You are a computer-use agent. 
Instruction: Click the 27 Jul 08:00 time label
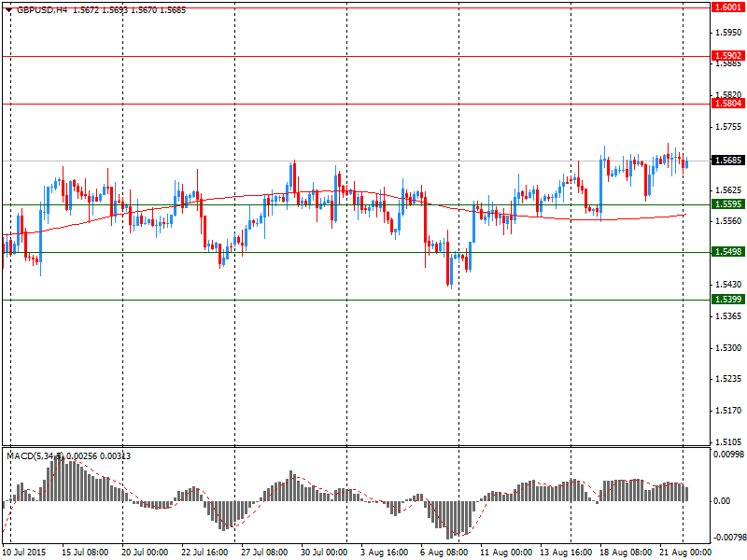[x=264, y=553]
